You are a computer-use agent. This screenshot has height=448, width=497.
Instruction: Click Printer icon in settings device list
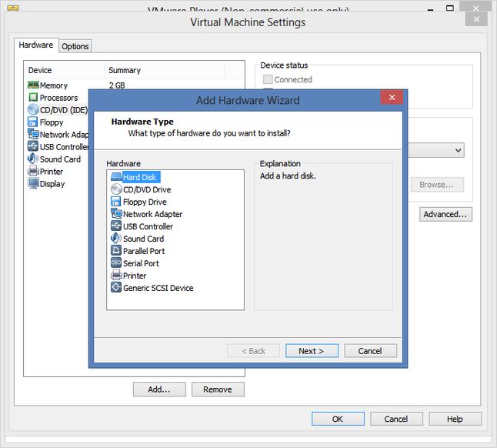33,171
